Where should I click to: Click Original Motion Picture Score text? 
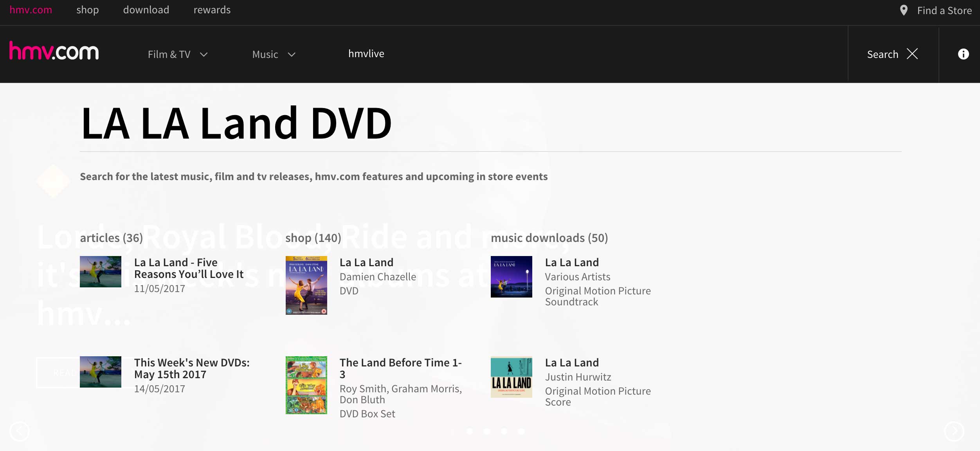(598, 397)
